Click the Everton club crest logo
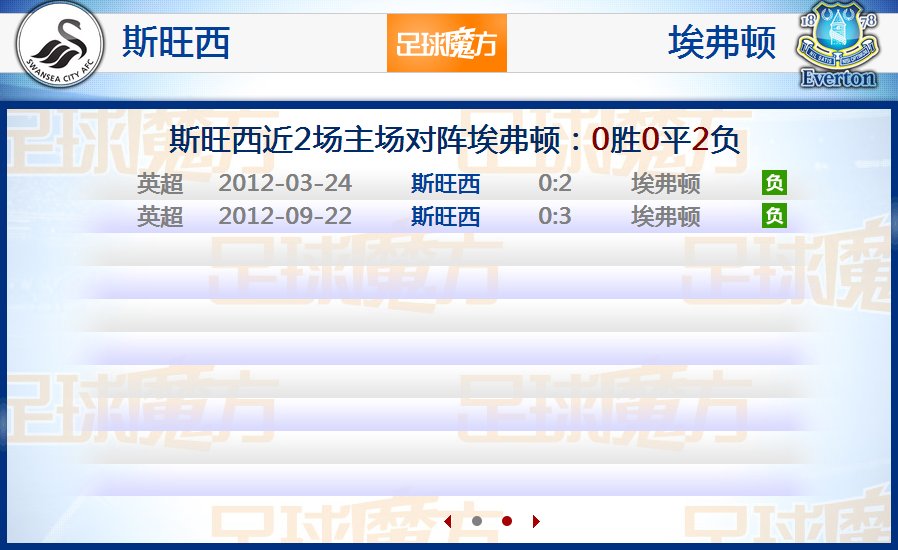898x550 pixels. click(838, 45)
